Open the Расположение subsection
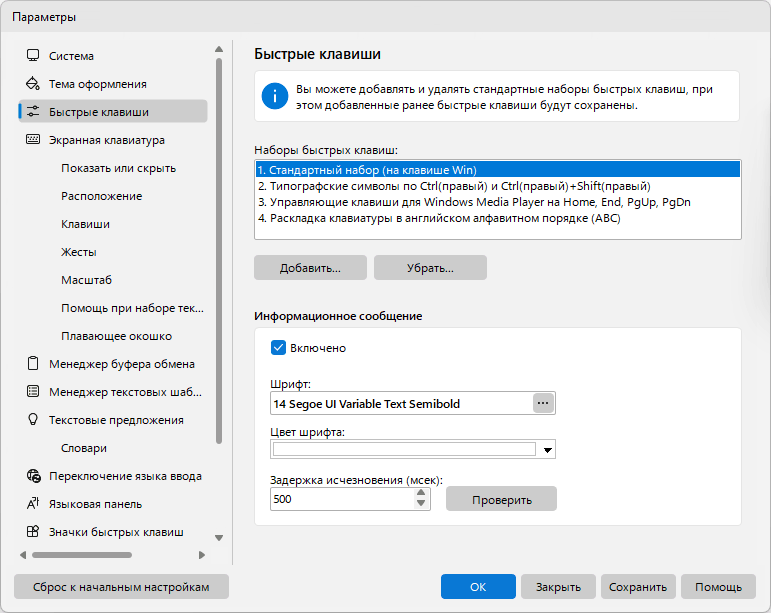Image resolution: width=771 pixels, height=613 pixels. (x=101, y=196)
